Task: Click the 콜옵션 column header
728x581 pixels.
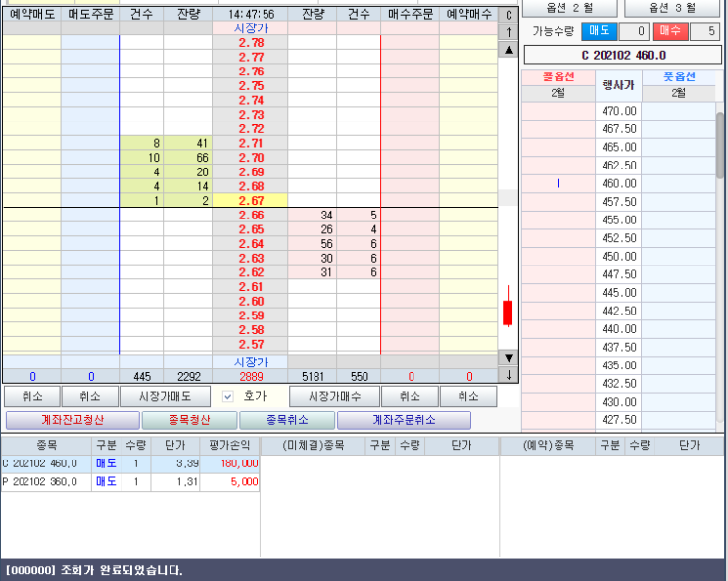Action: (x=558, y=76)
